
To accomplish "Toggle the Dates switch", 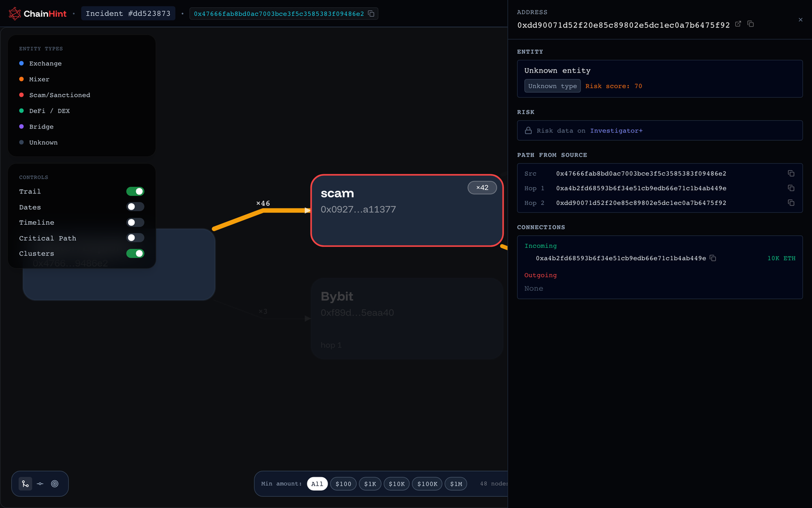I will [x=135, y=207].
